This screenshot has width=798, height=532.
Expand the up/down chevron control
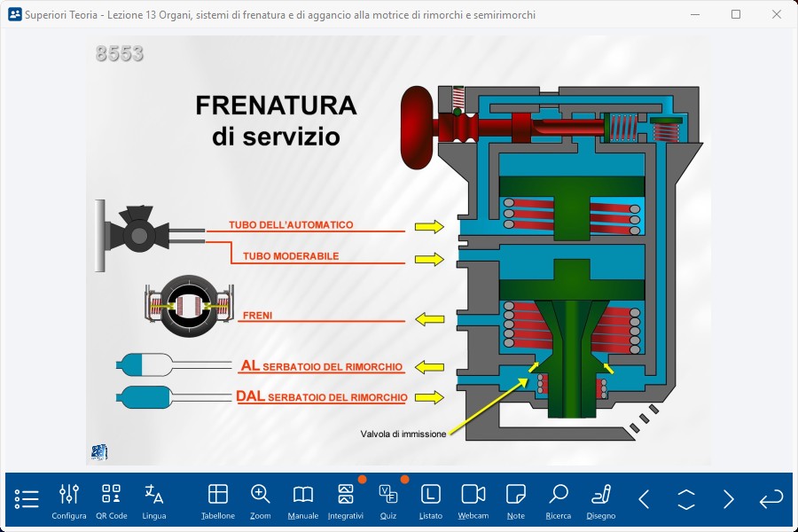[x=686, y=499]
